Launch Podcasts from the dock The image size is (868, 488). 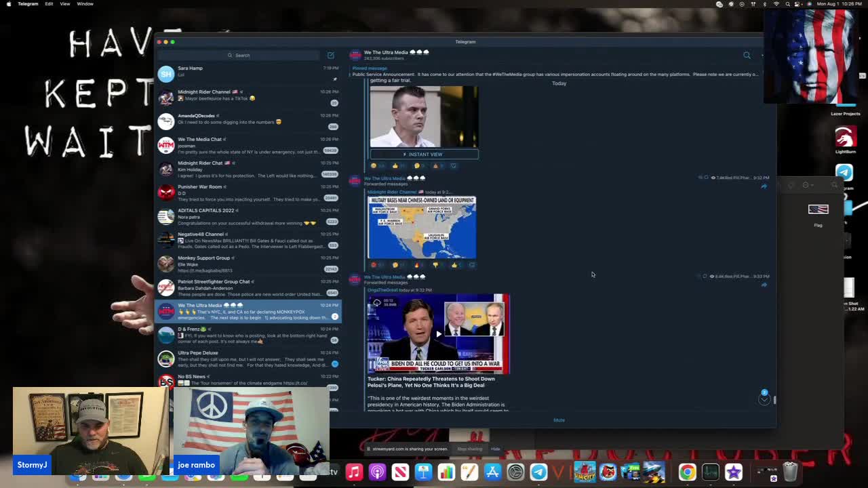click(377, 472)
